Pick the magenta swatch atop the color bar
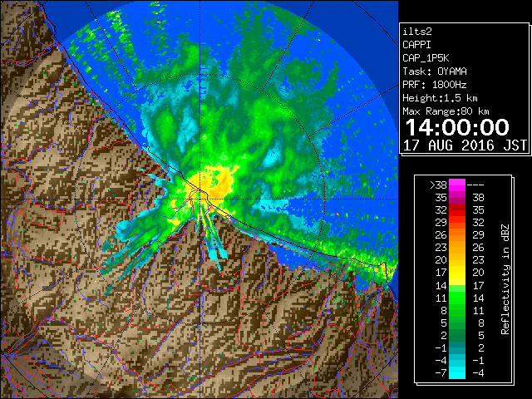 [x=457, y=185]
